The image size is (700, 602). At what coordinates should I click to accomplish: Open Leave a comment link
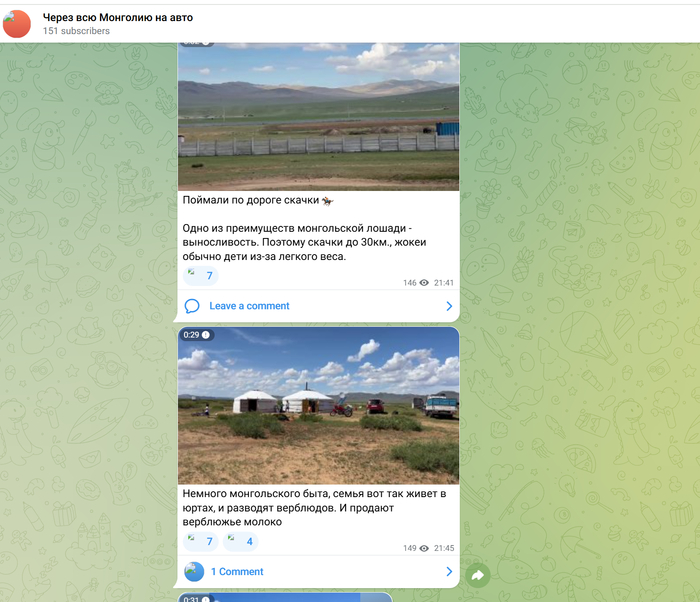pyautogui.click(x=249, y=306)
